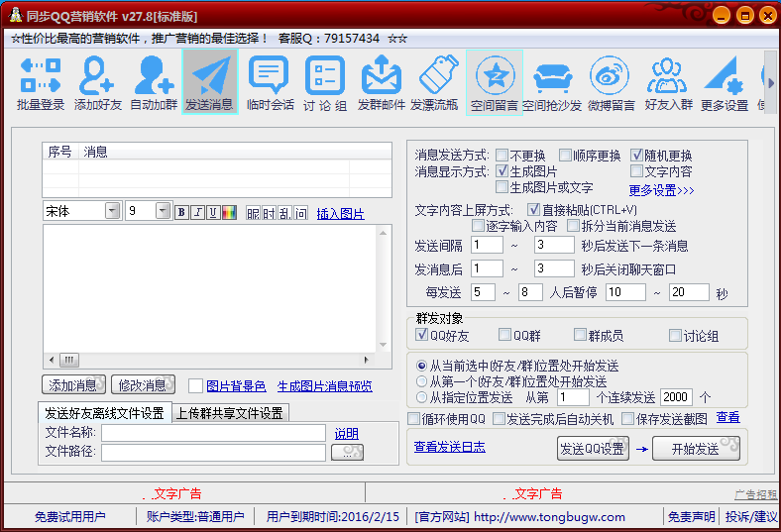
Task: Toggle bold B formatting button
Action: 181,212
